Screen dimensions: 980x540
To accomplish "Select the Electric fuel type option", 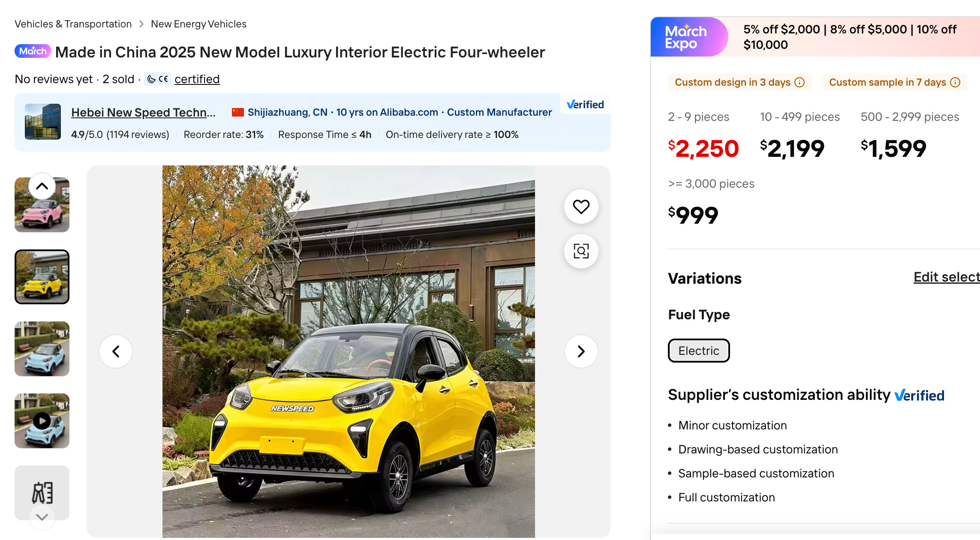I will pyautogui.click(x=699, y=351).
